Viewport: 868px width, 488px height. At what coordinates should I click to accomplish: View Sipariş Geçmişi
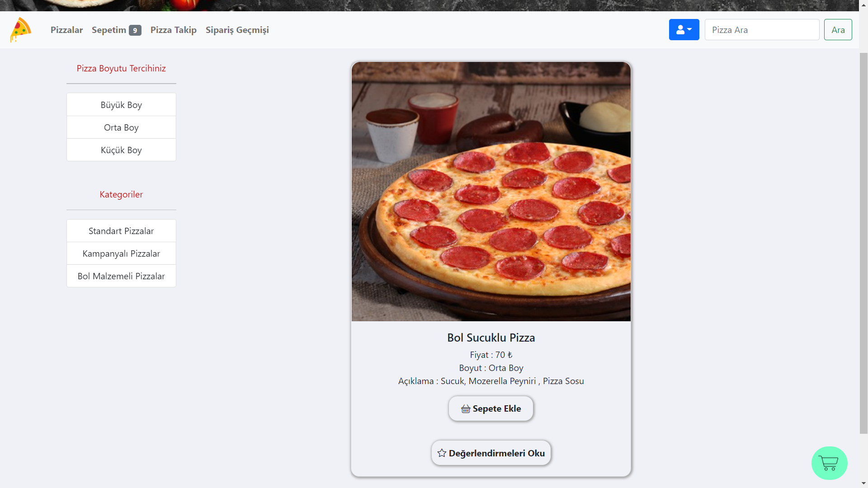(237, 30)
